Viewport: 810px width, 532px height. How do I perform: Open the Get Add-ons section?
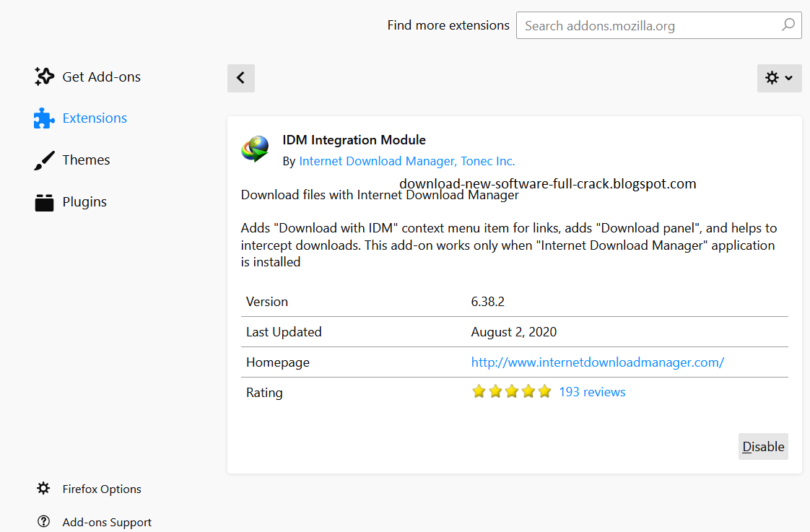point(101,77)
